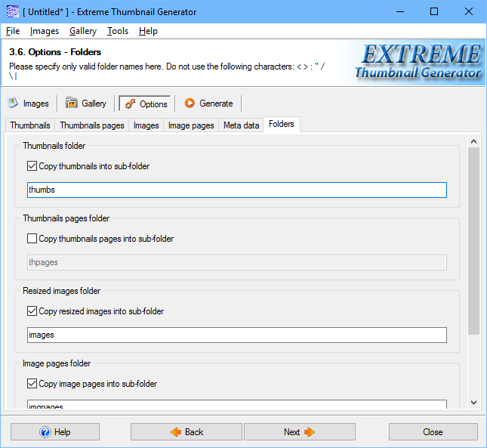This screenshot has height=448, width=487.
Task: Switch to the Meta data tab
Action: 241,125
